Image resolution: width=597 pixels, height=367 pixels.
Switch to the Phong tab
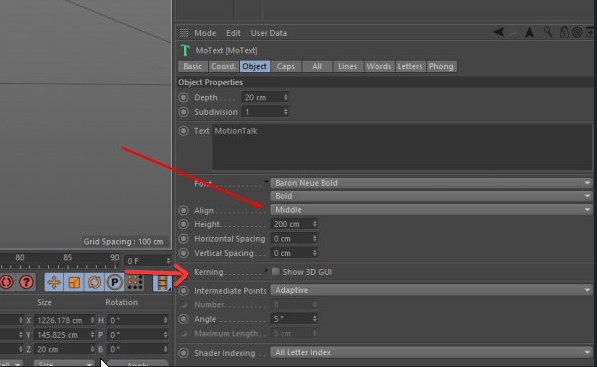click(441, 66)
